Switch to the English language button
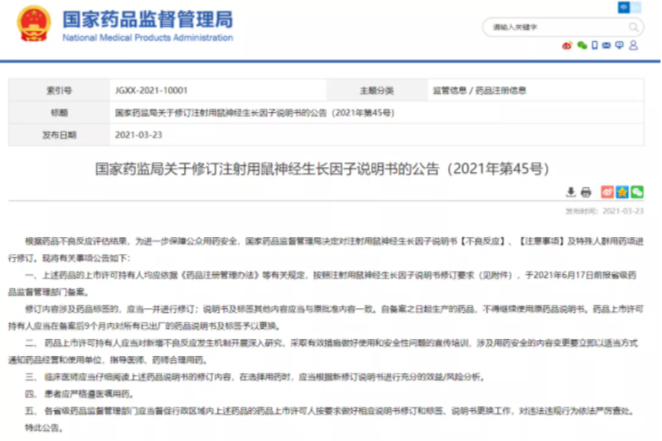This screenshot has width=662, height=441. tap(636, 7)
